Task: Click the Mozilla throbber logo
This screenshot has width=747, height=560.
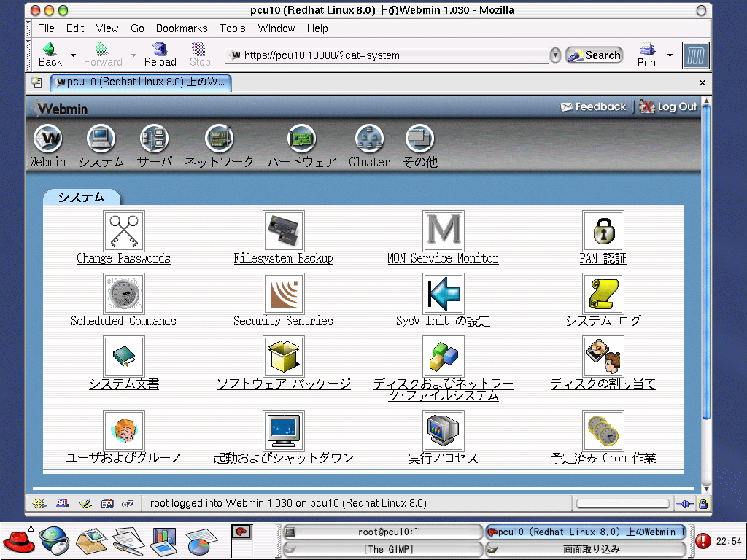Action: coord(695,55)
